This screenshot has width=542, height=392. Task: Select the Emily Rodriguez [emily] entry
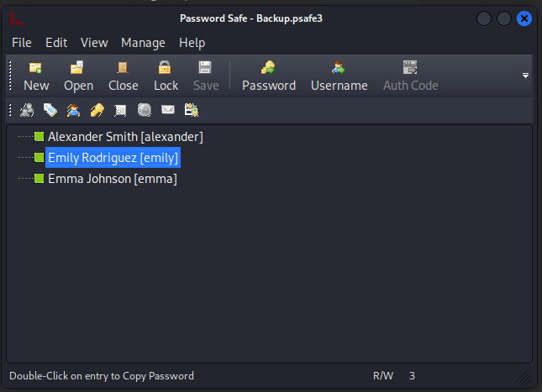pyautogui.click(x=113, y=158)
